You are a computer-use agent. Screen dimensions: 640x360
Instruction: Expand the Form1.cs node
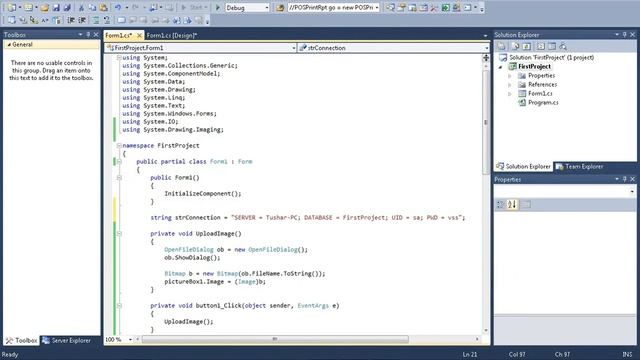coord(510,94)
